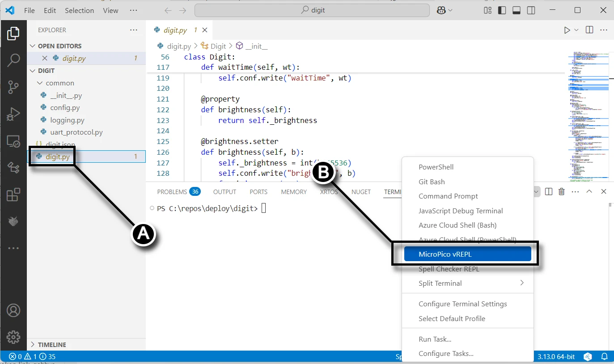This screenshot has width=614, height=364.
Task: Show additional activity bar views ellipsis
Action: (13, 248)
